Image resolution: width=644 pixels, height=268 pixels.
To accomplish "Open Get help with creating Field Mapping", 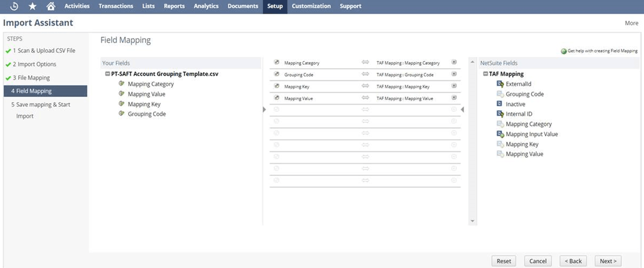I will pyautogui.click(x=602, y=51).
